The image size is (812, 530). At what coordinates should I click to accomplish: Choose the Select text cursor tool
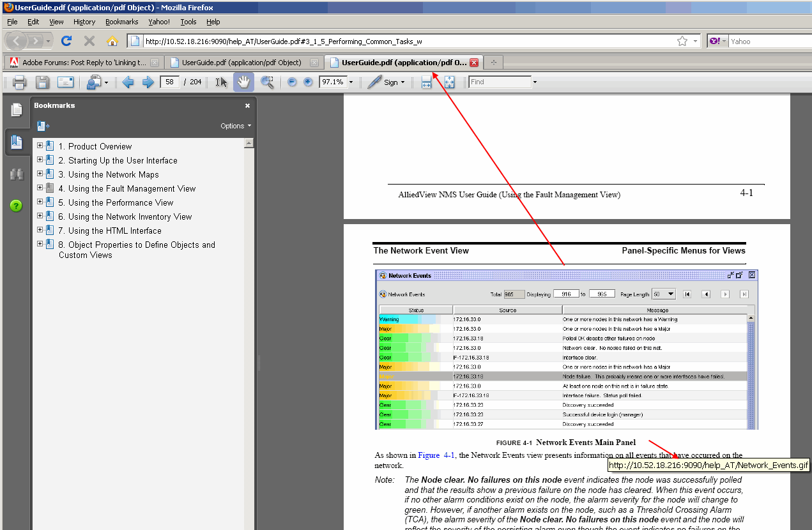tap(221, 82)
